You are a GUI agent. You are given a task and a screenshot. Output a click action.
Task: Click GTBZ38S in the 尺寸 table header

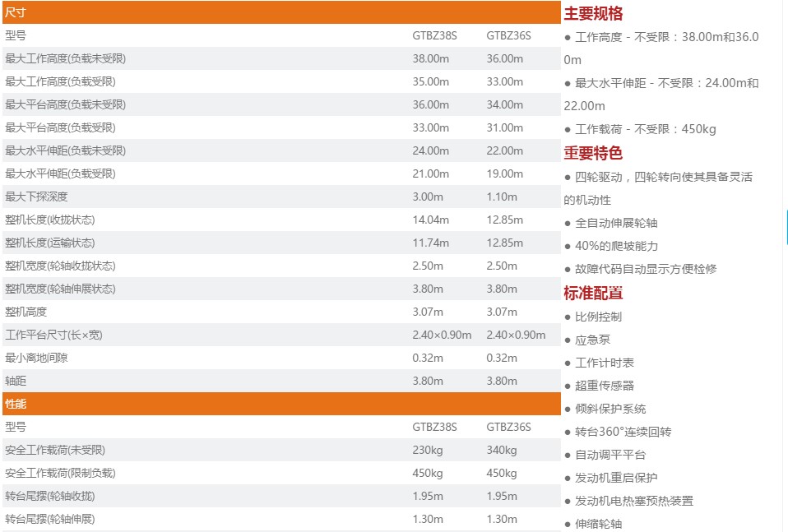(x=434, y=35)
